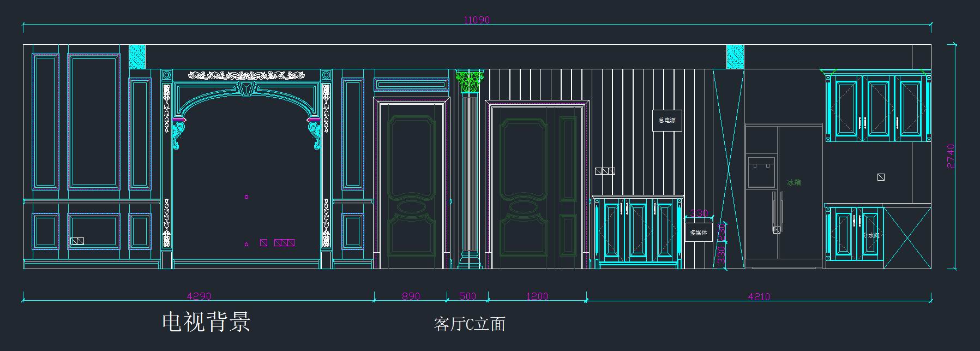Select the single socket right of refrigerator
This screenshot has height=351, width=980.
pyautogui.click(x=881, y=177)
